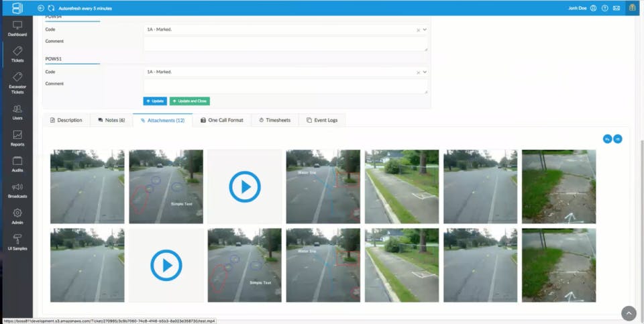Screen dimensions: 644x324
Task: Click the blue Update button
Action: click(x=155, y=101)
